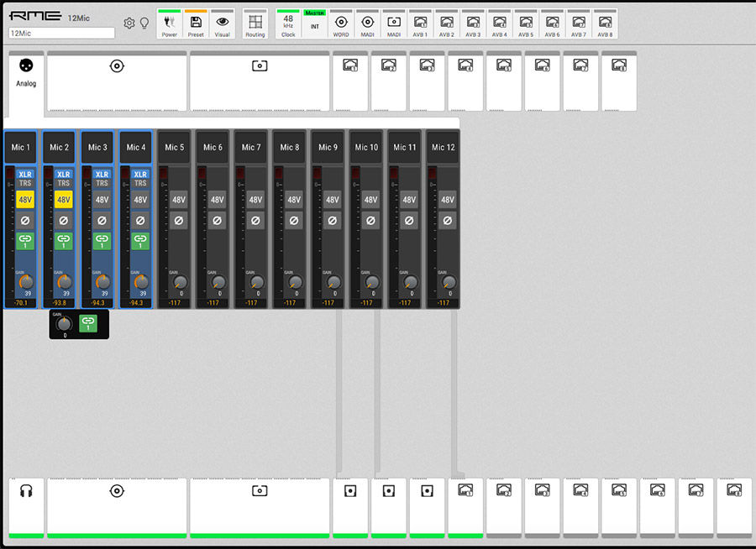Open the headphones output panel

26,508
